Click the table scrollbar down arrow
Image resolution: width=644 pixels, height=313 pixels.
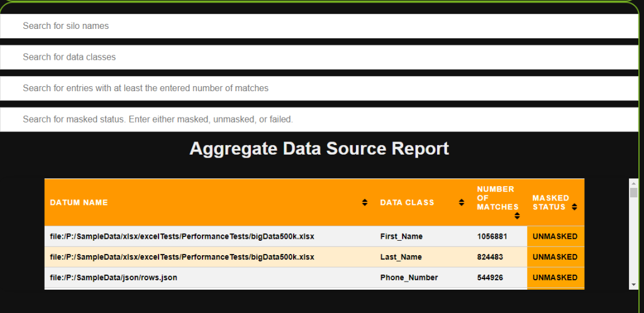pyautogui.click(x=633, y=285)
